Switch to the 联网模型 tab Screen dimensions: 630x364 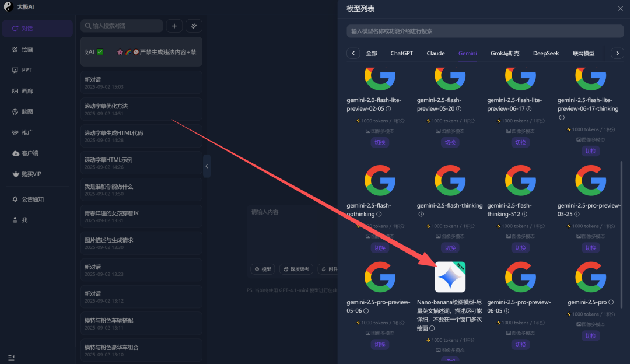click(583, 54)
